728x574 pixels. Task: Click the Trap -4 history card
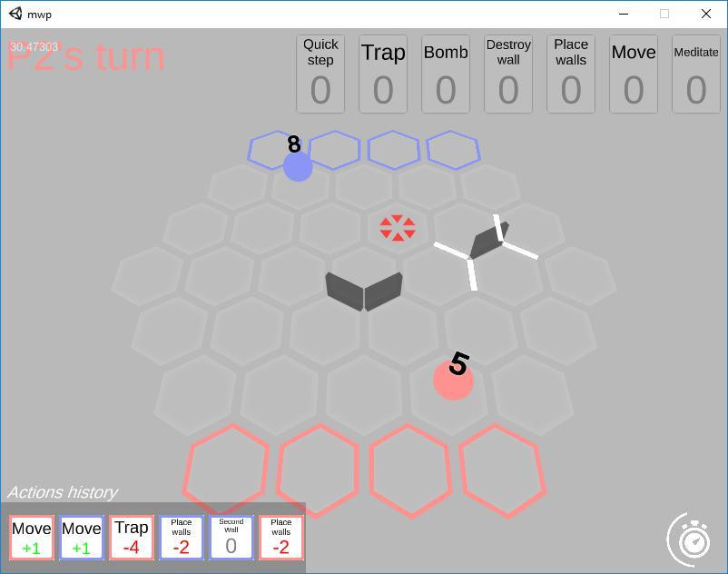click(132, 538)
